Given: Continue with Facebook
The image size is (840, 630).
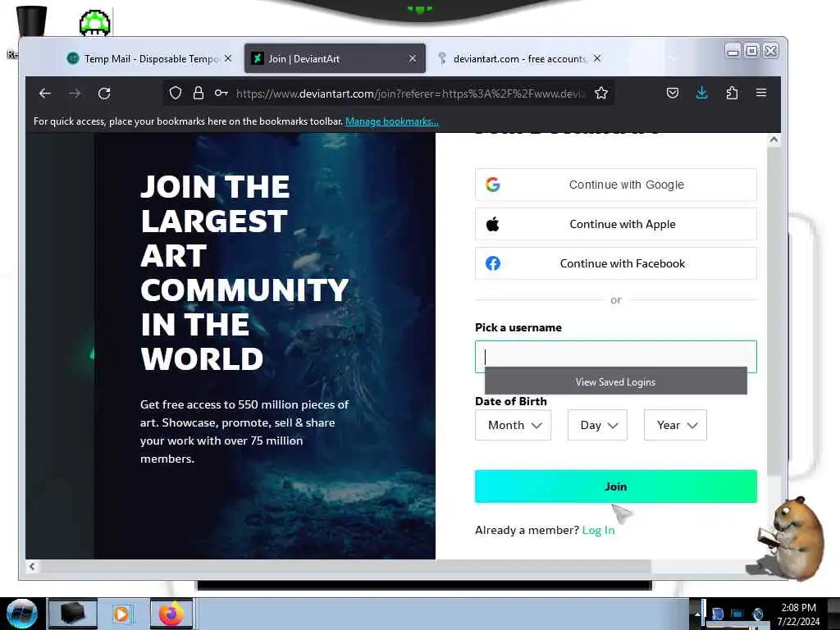Looking at the screenshot, I should (615, 263).
